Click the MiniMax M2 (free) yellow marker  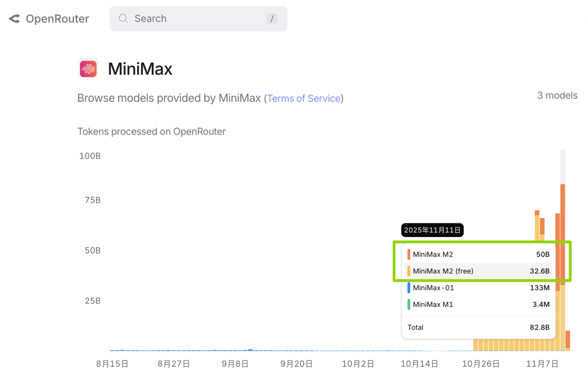pos(409,271)
